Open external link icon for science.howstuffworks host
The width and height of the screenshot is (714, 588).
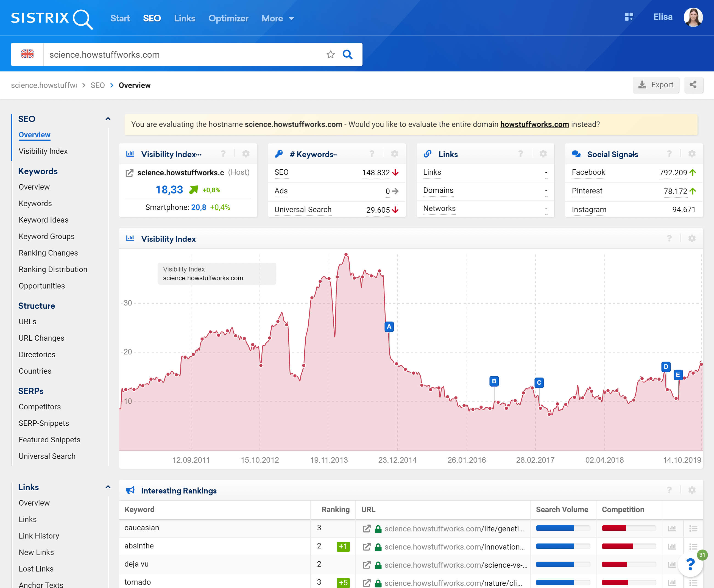(129, 173)
